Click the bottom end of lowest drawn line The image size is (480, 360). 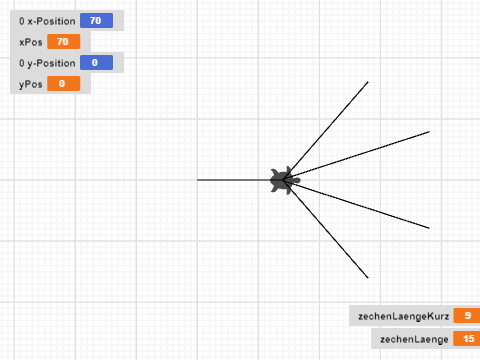(x=368, y=277)
